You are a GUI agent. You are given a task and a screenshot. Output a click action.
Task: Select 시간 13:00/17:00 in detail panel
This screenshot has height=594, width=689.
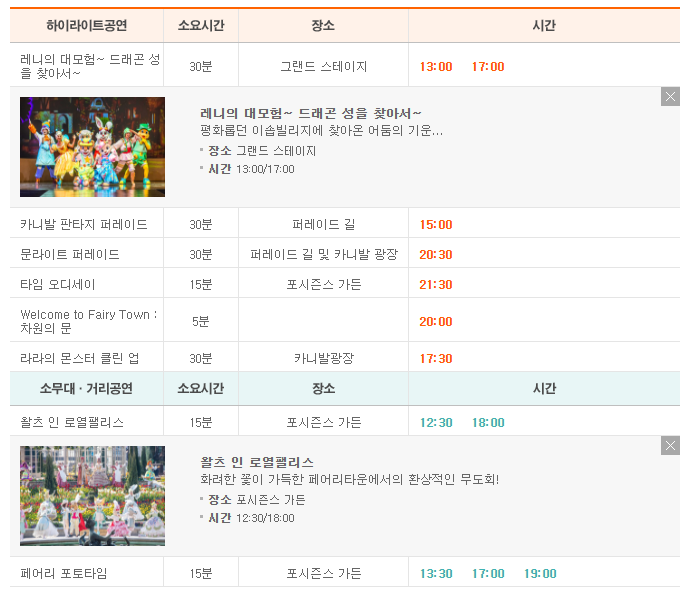pos(251,169)
